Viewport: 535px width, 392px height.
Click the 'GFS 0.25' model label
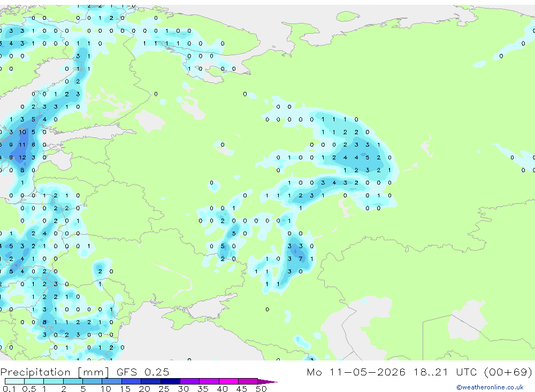coord(143,372)
